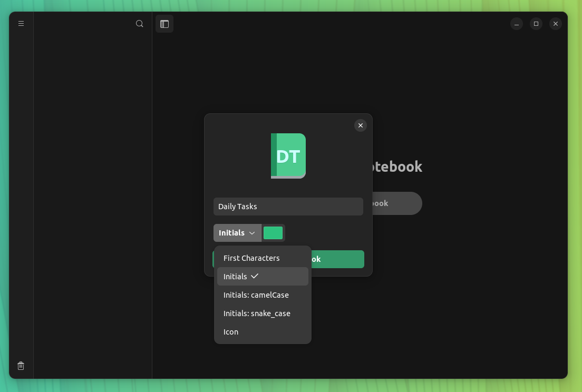Select the Icon style option
The height and width of the screenshot is (392, 582).
[x=230, y=332]
